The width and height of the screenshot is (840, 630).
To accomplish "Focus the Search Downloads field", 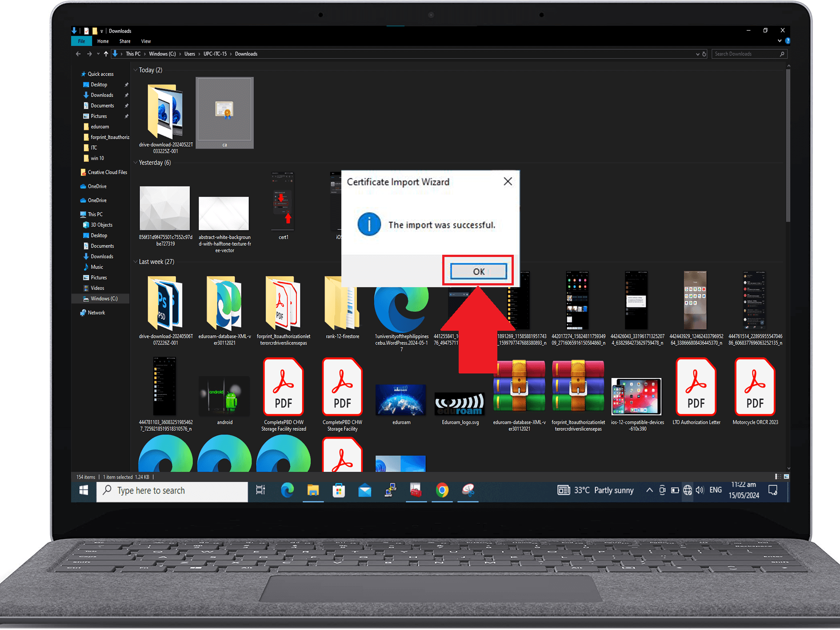I will click(749, 54).
